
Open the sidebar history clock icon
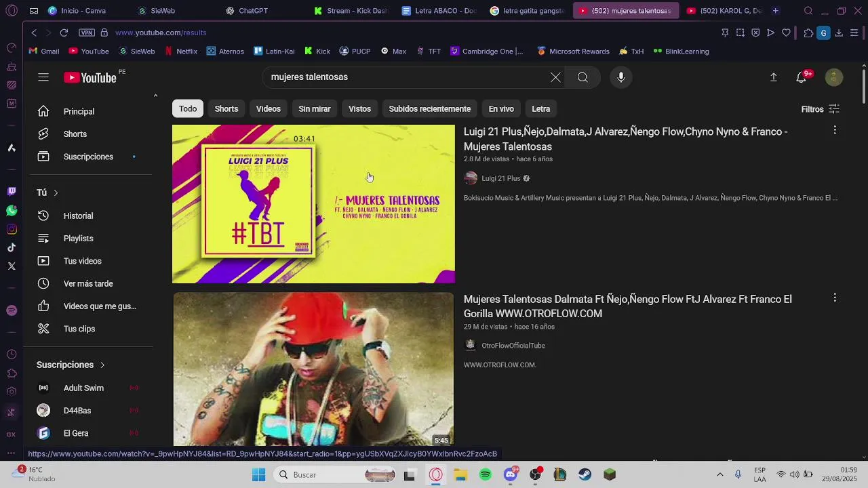[x=12, y=354]
